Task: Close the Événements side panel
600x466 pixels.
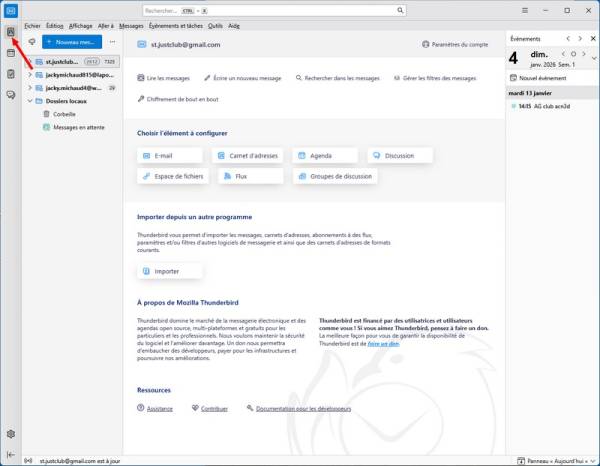Action: tap(591, 39)
